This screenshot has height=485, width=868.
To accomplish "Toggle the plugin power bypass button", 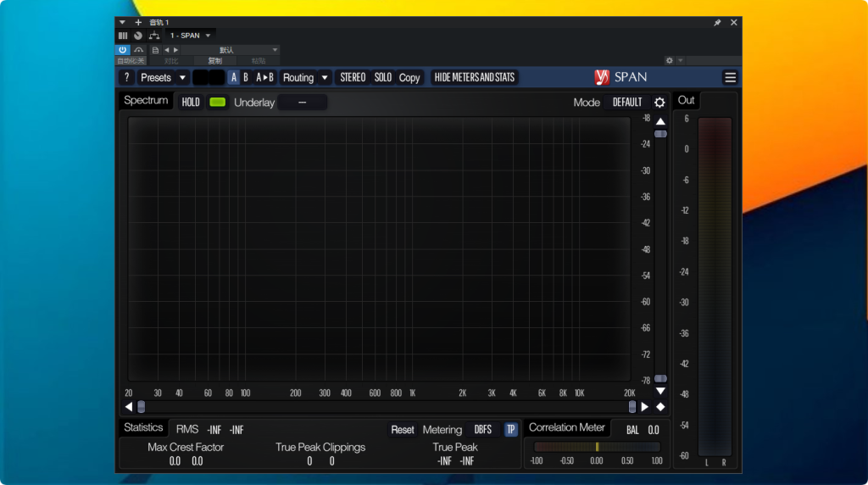I will pyautogui.click(x=122, y=50).
